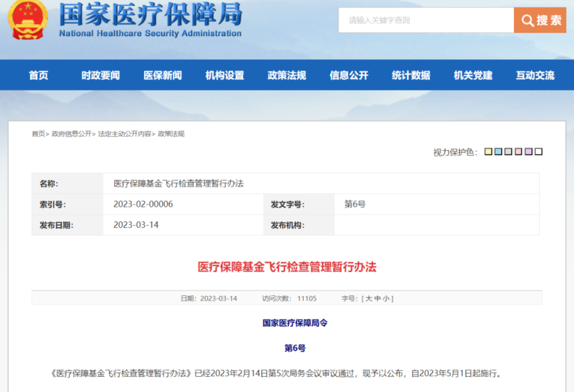Pick the yellow eye-protection color swatch
Screen dimensions: 574x392
[x=489, y=152]
